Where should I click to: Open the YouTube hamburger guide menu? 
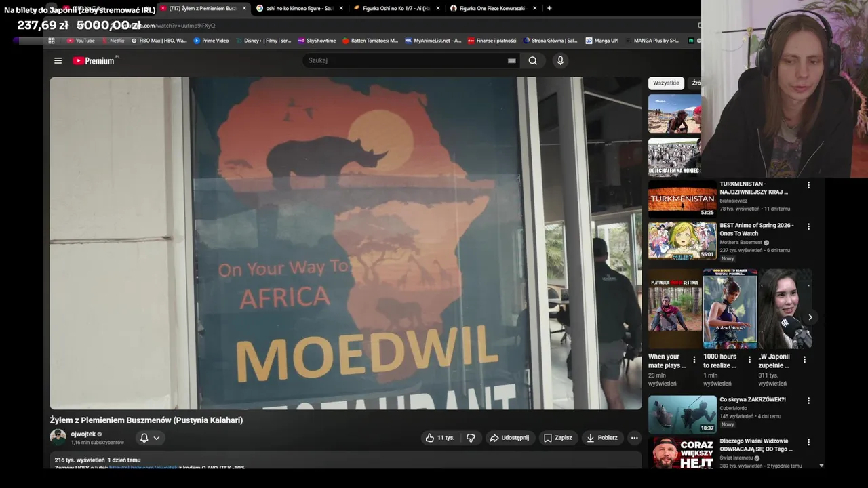58,60
